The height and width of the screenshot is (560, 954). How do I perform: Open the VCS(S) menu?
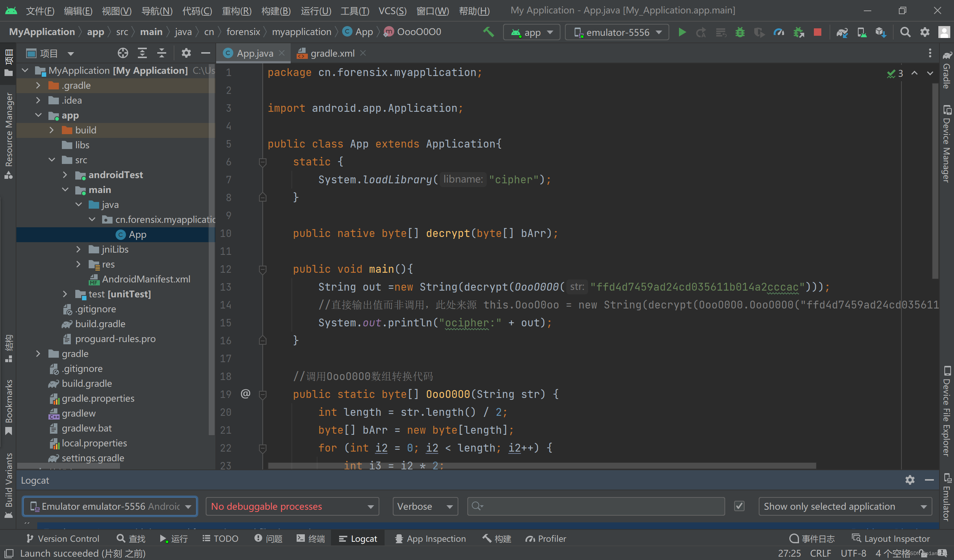coord(392,10)
